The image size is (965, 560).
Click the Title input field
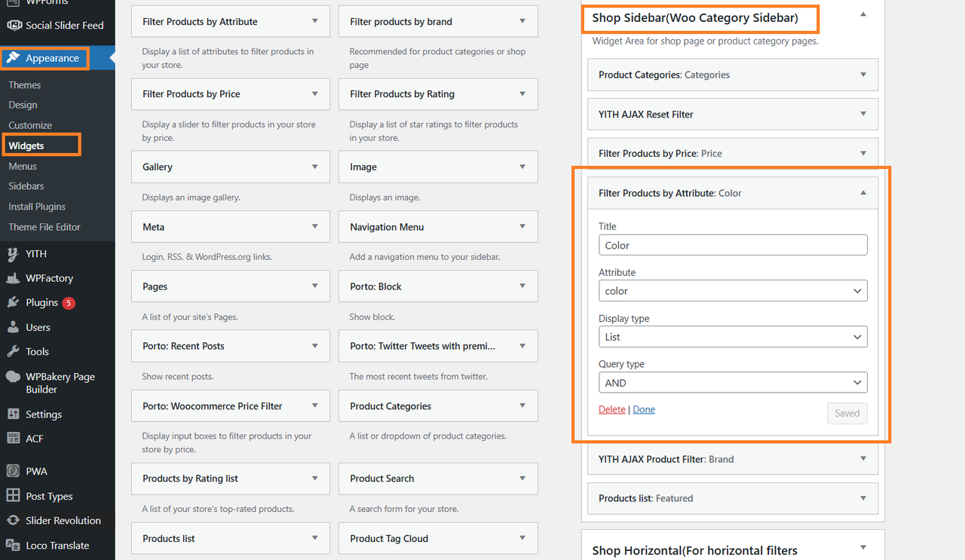click(x=732, y=245)
